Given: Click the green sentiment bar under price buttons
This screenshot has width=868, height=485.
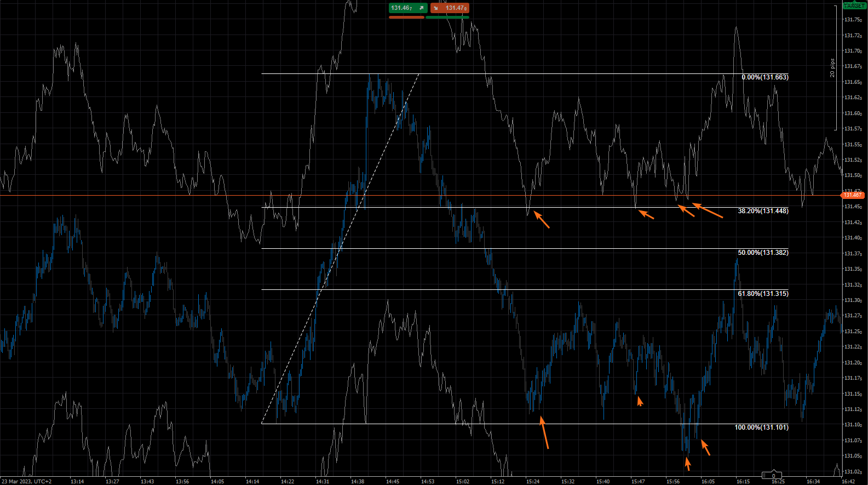Looking at the screenshot, I should click(x=447, y=18).
